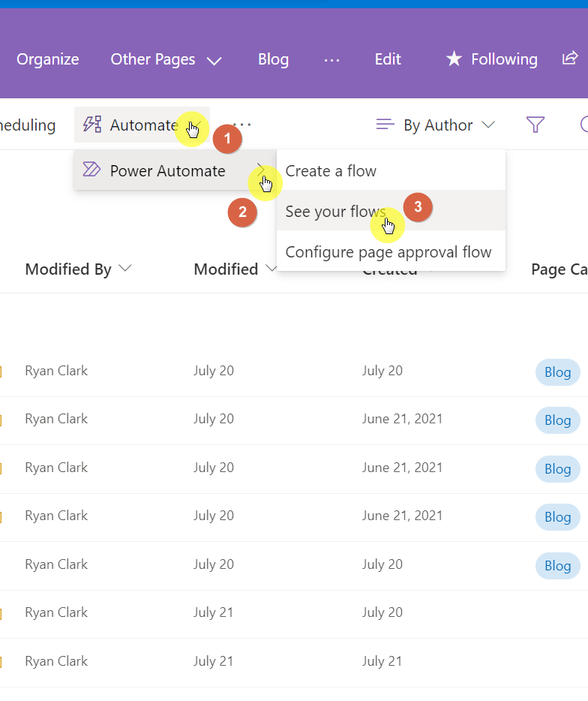Click the Power Automate logo icon
The width and height of the screenshot is (588, 701).
[x=91, y=170]
